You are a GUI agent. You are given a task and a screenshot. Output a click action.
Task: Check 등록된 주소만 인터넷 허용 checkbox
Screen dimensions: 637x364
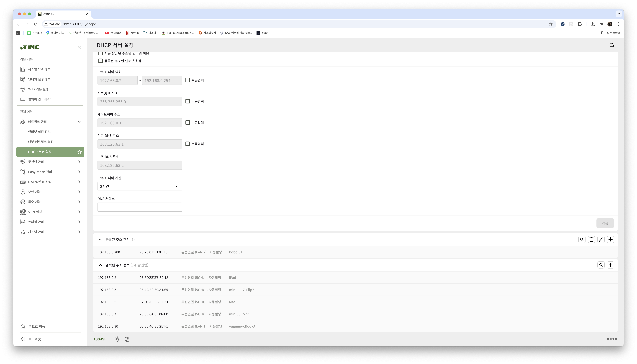(100, 61)
